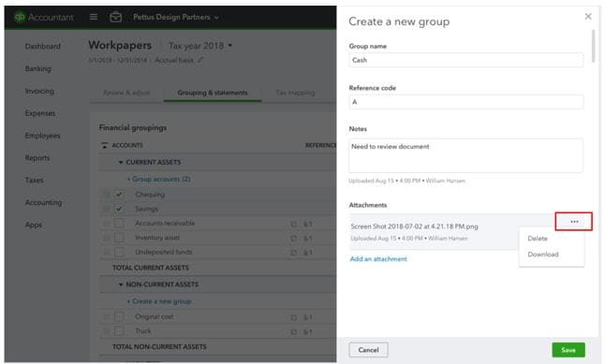Check the Undeposited funds checkbox

(x=119, y=252)
